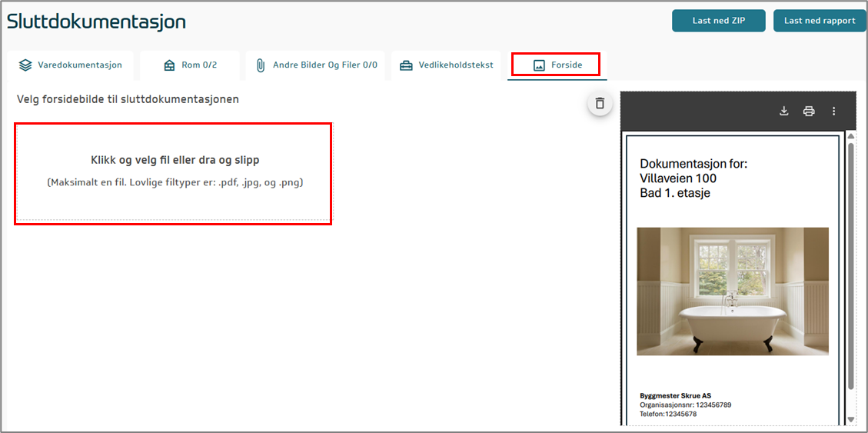Click the layers icon on the Varedokumentasjon tab
The image size is (868, 433).
pyautogui.click(x=25, y=65)
